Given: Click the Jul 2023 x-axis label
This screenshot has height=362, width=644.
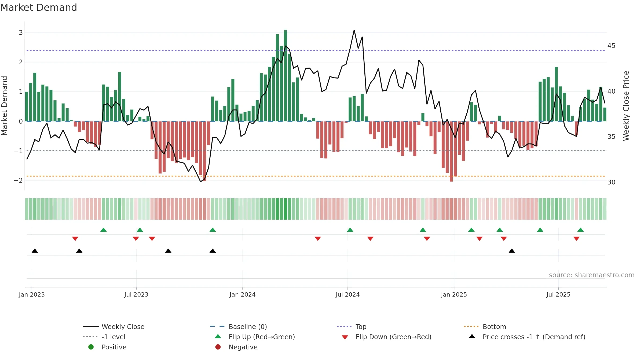Looking at the screenshot, I should click(x=136, y=294).
